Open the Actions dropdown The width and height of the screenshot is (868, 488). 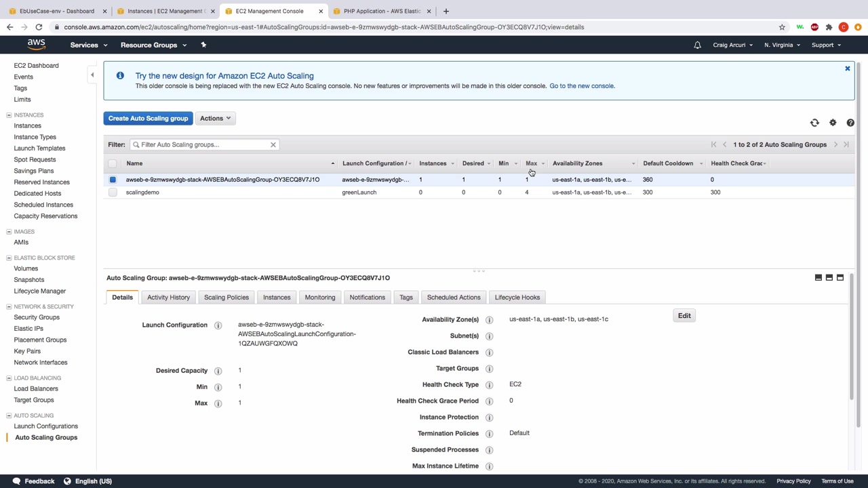(216, 119)
